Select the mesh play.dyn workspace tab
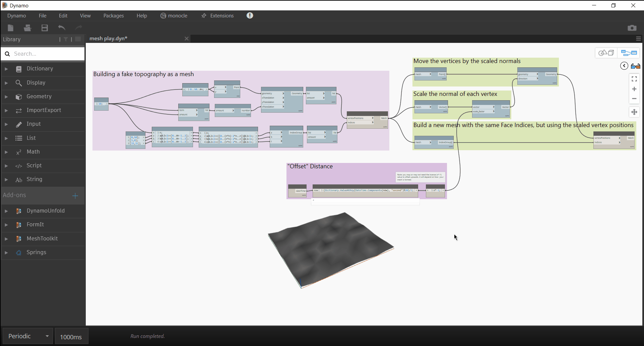This screenshot has width=644, height=346. click(x=138, y=39)
